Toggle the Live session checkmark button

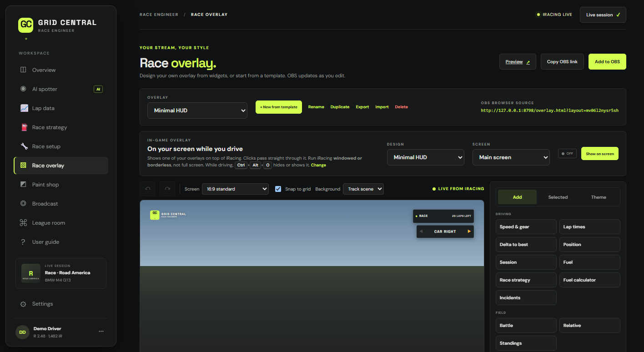(x=603, y=15)
